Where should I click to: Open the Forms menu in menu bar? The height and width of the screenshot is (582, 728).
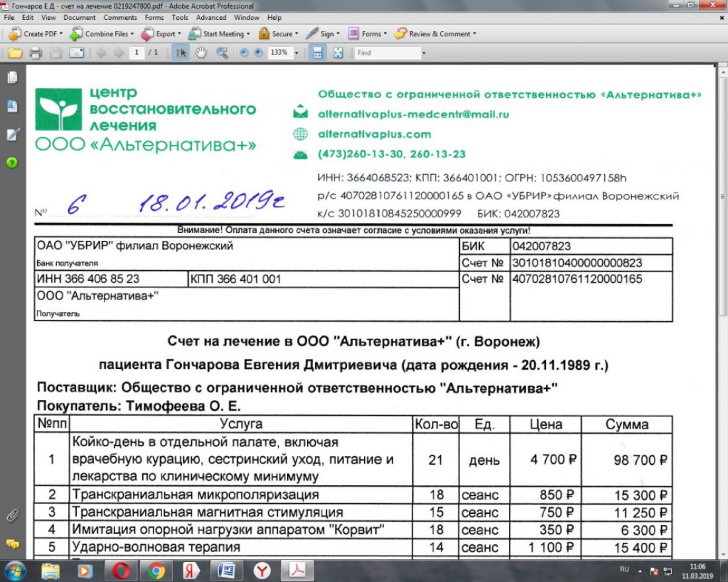(154, 18)
